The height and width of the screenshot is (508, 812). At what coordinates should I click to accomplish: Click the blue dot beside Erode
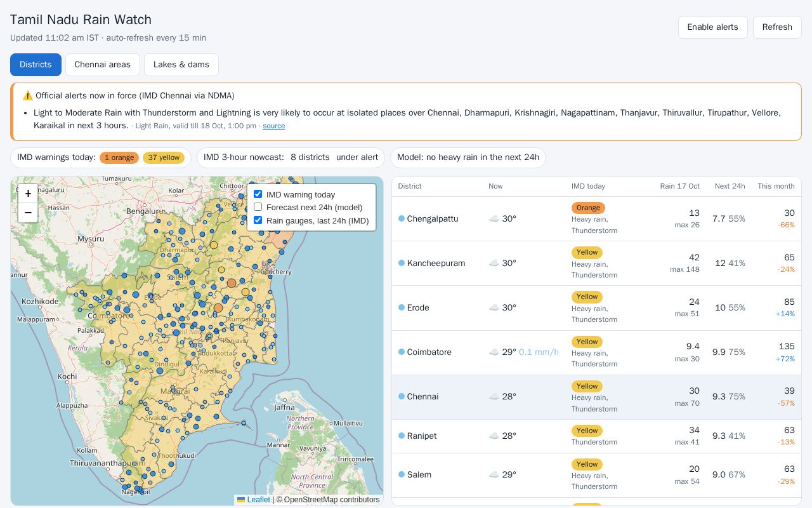tap(402, 307)
